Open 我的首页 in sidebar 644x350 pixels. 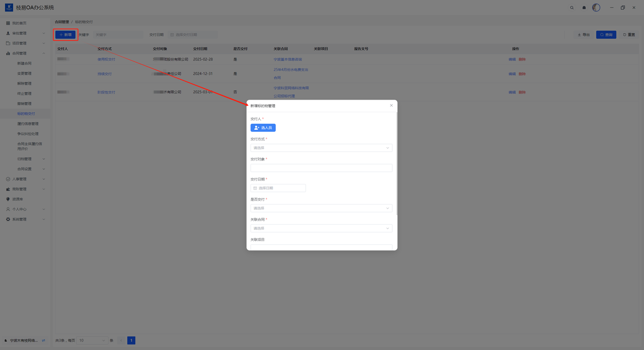[x=19, y=23]
